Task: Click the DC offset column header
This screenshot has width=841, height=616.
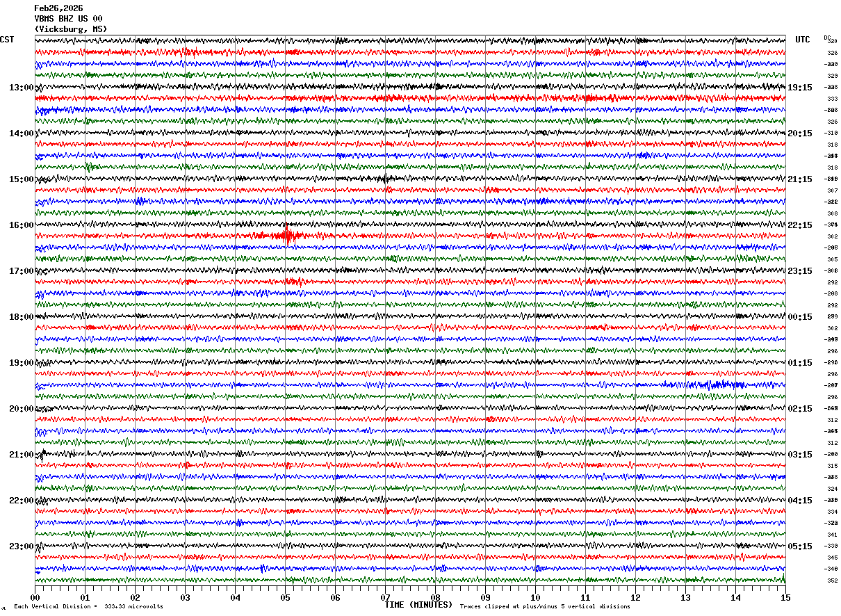Action: pyautogui.click(x=827, y=38)
